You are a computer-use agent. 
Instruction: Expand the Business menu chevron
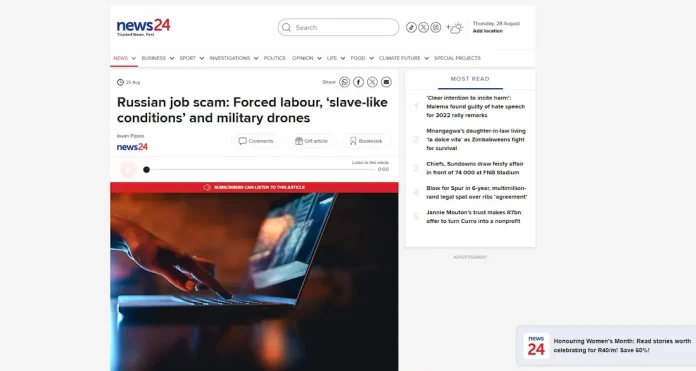pyautogui.click(x=172, y=58)
